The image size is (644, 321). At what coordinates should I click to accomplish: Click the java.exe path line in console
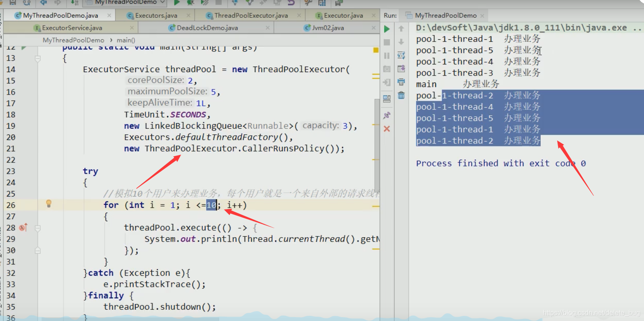click(x=529, y=28)
